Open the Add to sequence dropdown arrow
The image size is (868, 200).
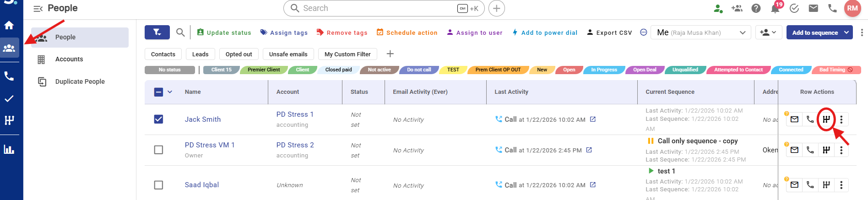click(846, 32)
